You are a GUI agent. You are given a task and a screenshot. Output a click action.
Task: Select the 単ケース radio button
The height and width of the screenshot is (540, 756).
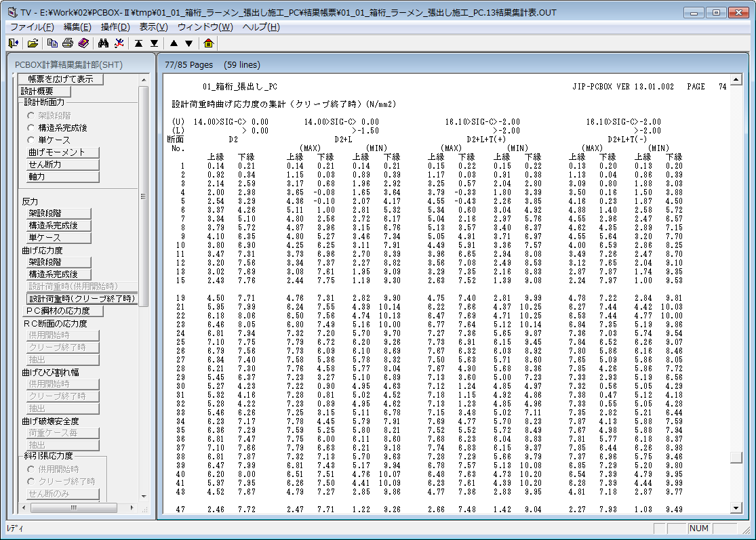pos(31,140)
